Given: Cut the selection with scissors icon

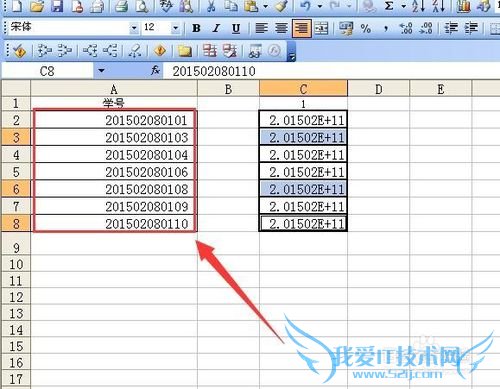Looking at the screenshot, I should [x=211, y=7].
